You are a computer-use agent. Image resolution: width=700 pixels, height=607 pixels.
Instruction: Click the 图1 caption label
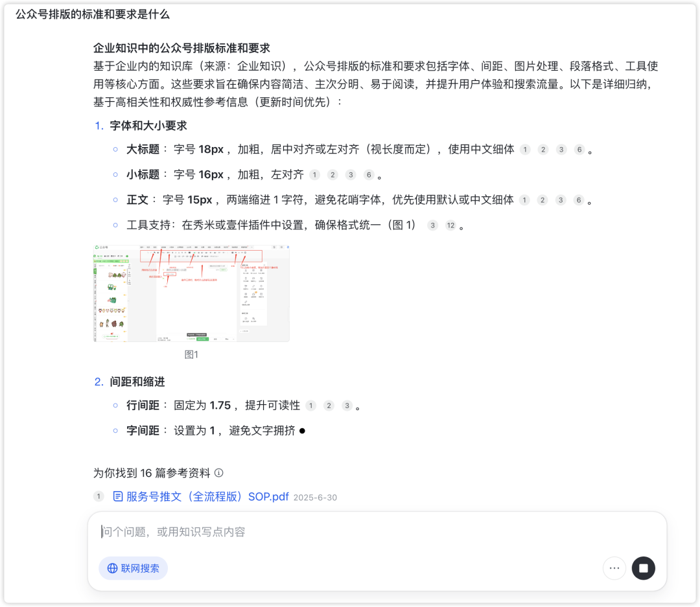pos(191,355)
